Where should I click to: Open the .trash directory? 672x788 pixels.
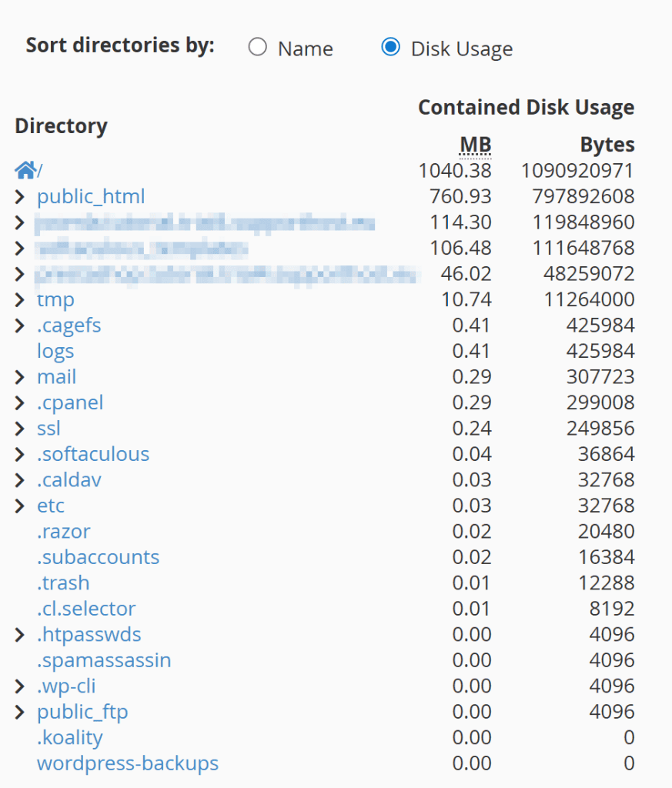pos(63,583)
